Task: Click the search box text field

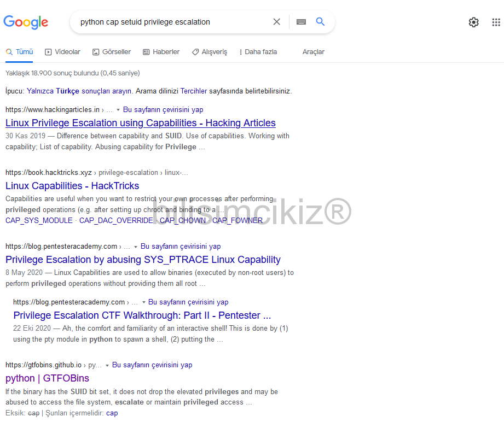Action: coord(173,22)
